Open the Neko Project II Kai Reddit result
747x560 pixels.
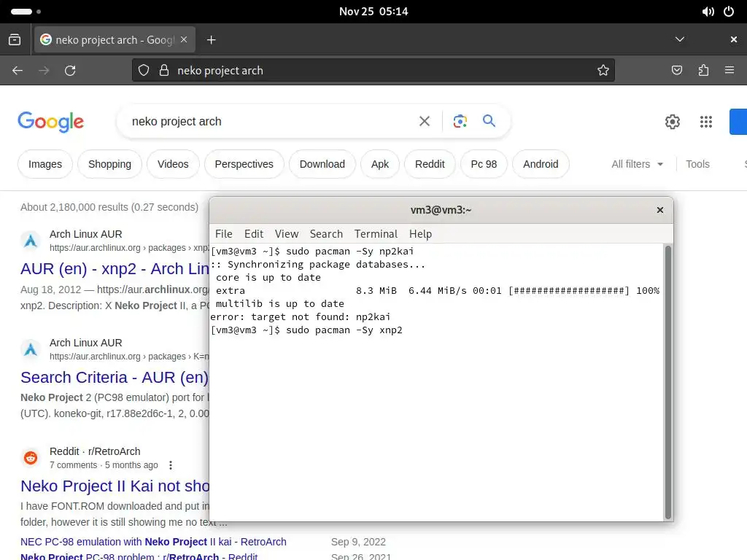pyautogui.click(x=115, y=486)
